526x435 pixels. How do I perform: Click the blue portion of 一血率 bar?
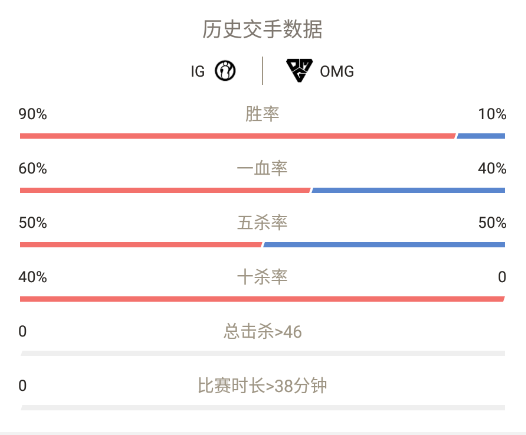pos(408,191)
